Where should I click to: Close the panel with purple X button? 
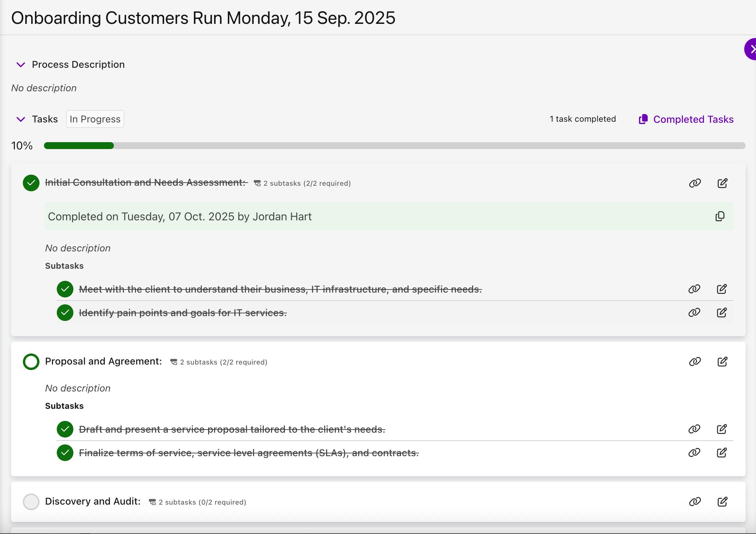(751, 49)
